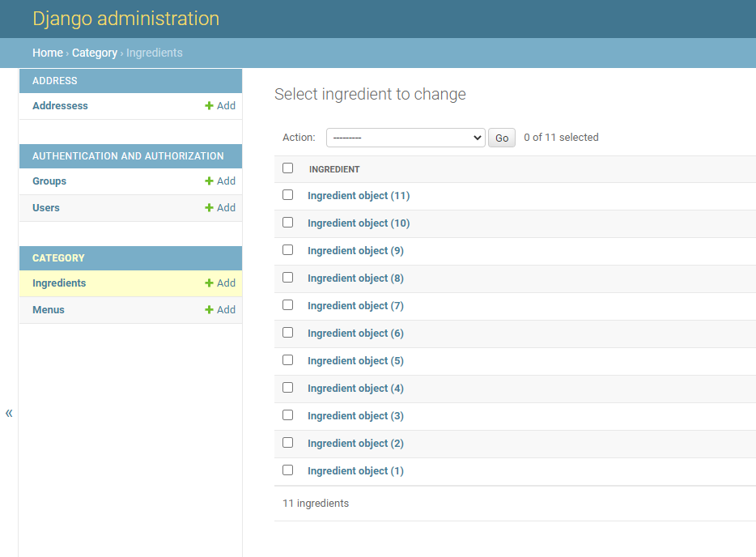Open Groups in the sidebar
Screen dimensions: 756x557
click(49, 181)
